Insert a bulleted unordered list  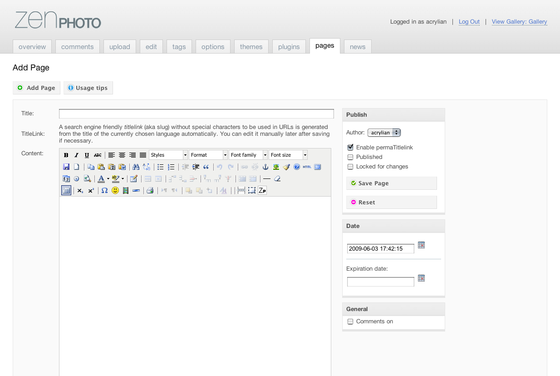coord(160,167)
